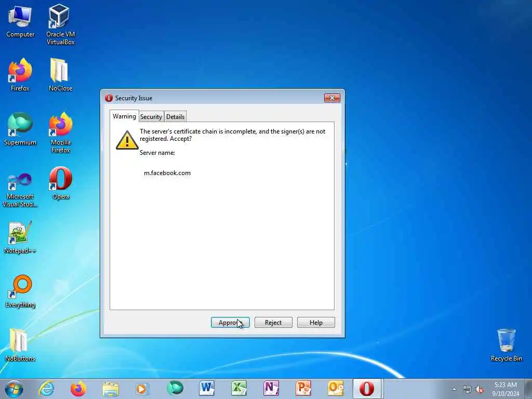Select the NoButtons folder on desktop
Screen dimensions: 532x399
point(20,345)
